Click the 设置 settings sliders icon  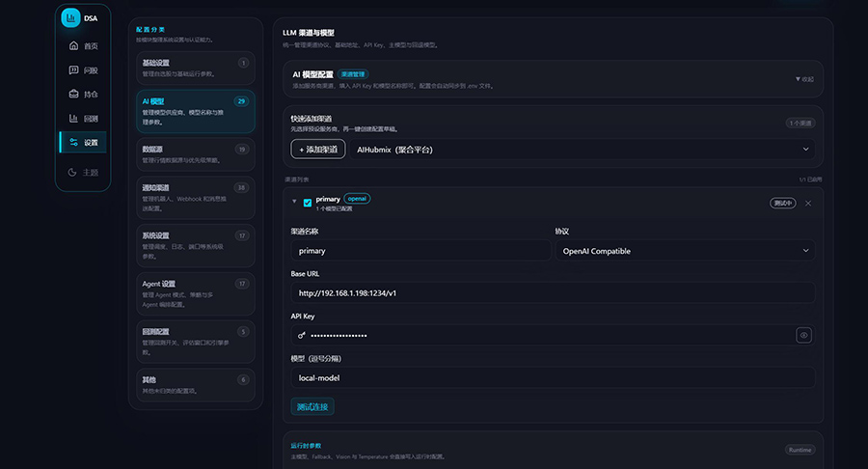[74, 143]
